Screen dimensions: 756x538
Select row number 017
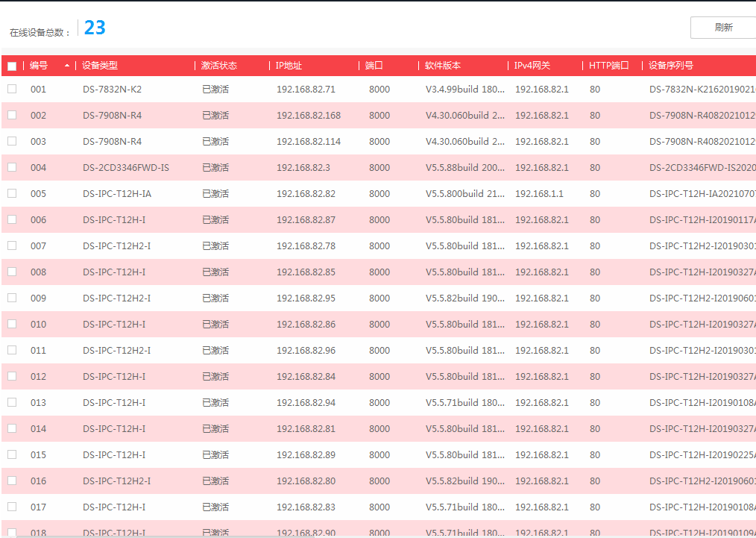38,507
